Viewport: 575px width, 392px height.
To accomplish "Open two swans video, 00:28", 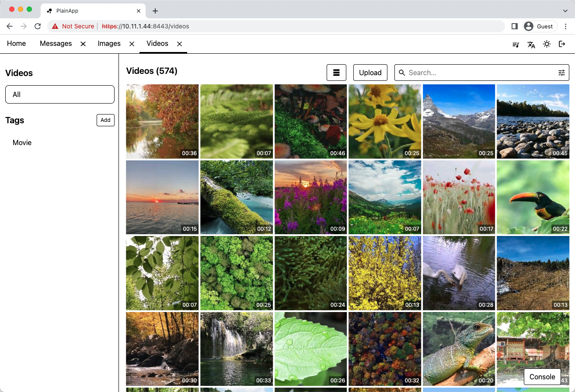I will 459,273.
